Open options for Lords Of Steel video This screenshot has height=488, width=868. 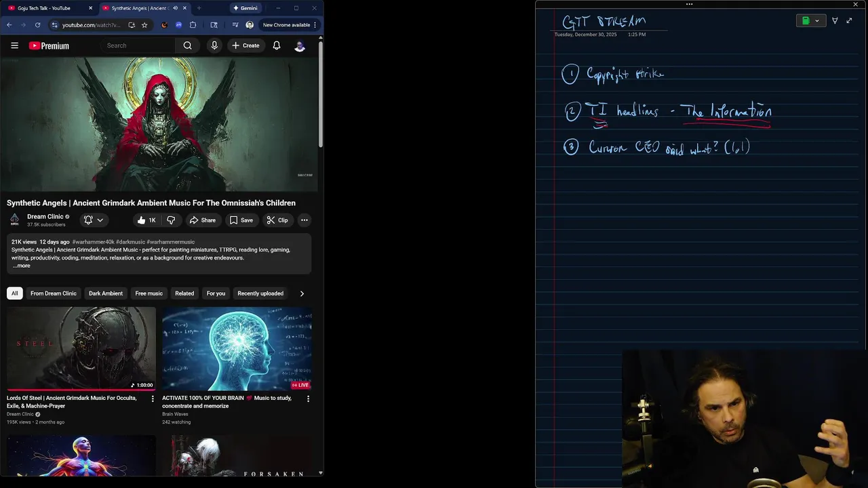(x=153, y=399)
